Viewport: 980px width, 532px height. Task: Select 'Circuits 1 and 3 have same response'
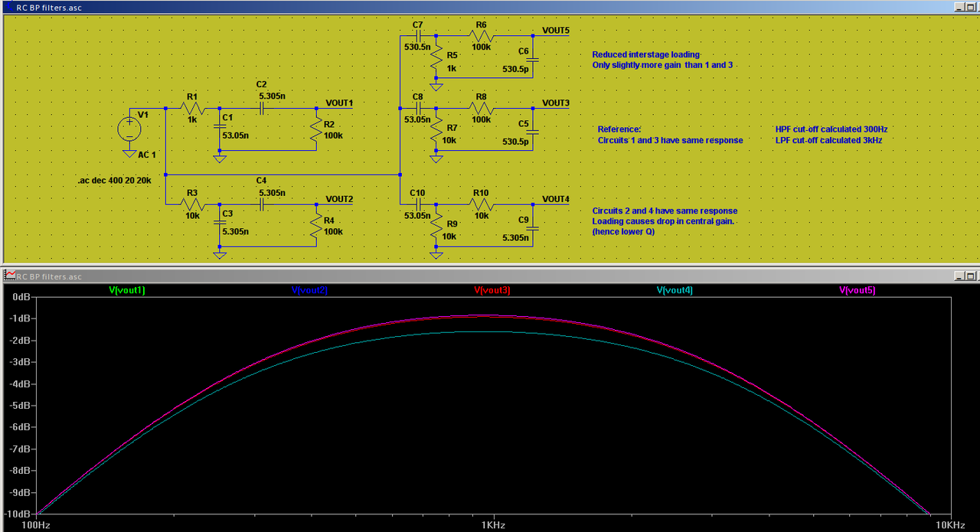click(670, 140)
